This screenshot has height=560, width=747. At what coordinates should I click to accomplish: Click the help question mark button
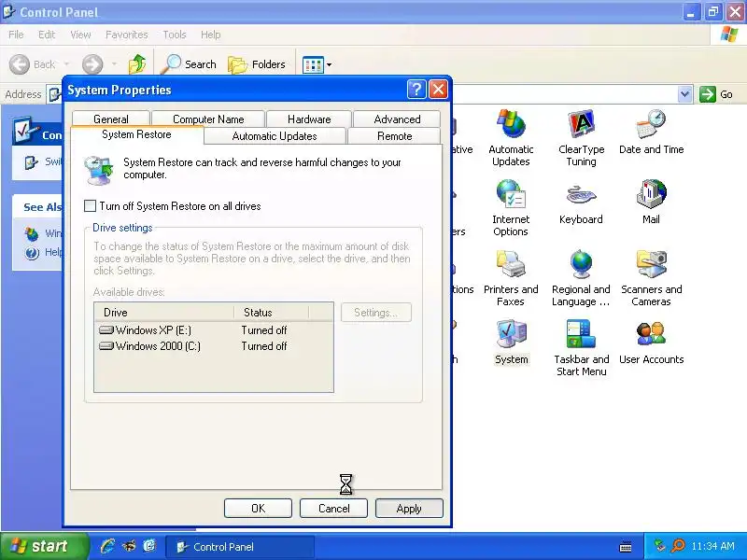(x=416, y=89)
